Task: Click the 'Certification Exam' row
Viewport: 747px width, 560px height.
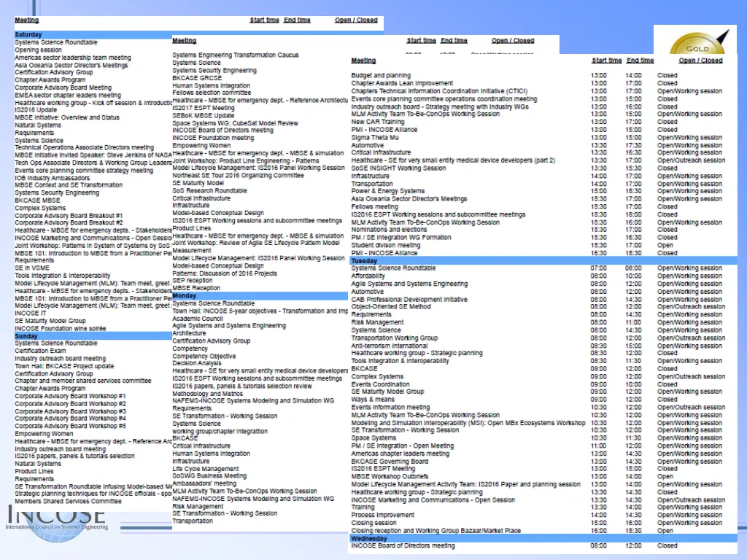Action: point(40,351)
